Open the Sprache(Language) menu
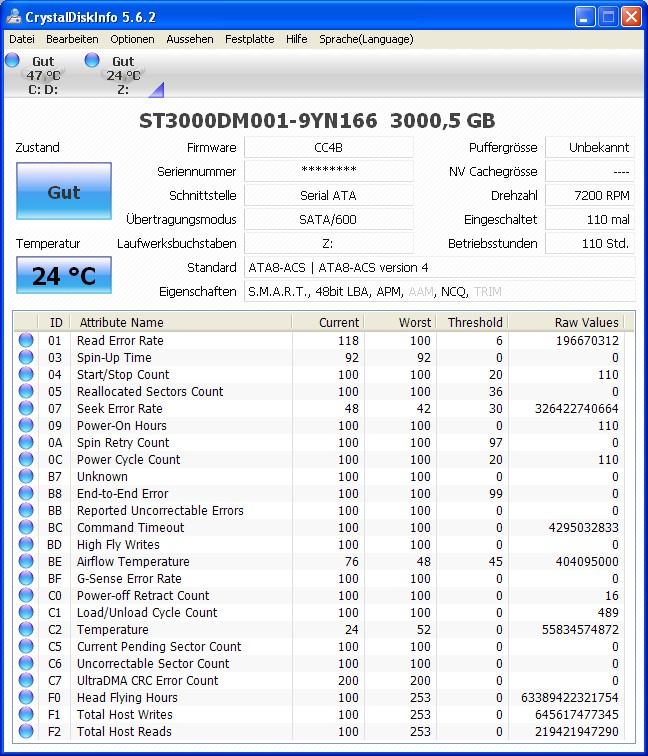 366,39
